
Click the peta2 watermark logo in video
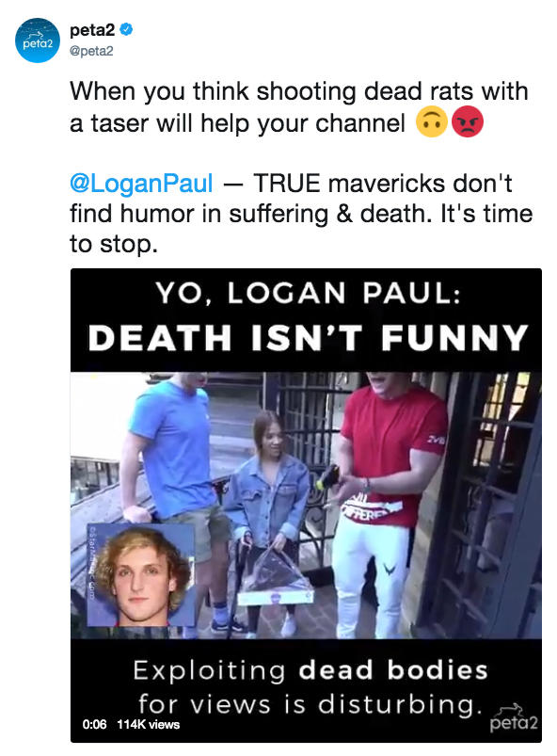tap(513, 718)
